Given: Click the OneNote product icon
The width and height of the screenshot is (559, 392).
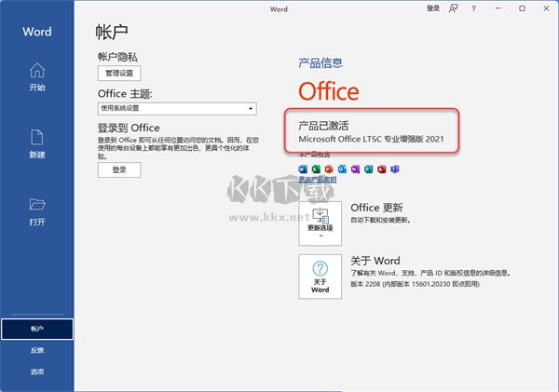Looking at the screenshot, I should point(356,169).
